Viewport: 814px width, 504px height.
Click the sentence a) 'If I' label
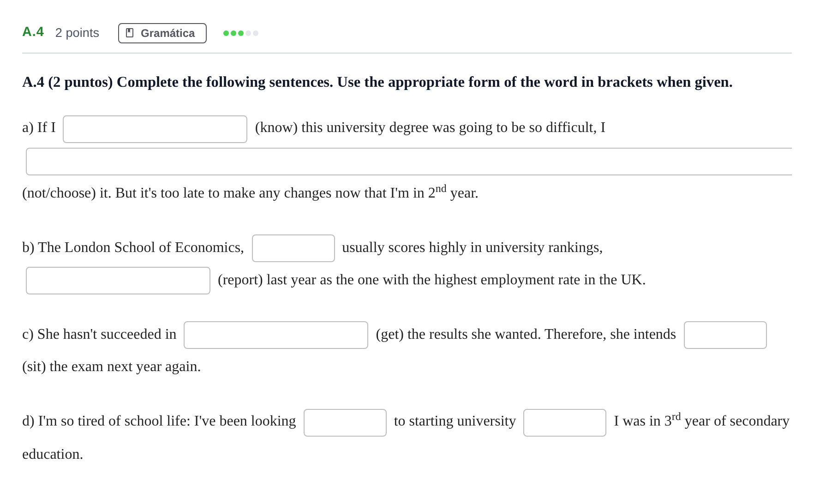(x=39, y=127)
